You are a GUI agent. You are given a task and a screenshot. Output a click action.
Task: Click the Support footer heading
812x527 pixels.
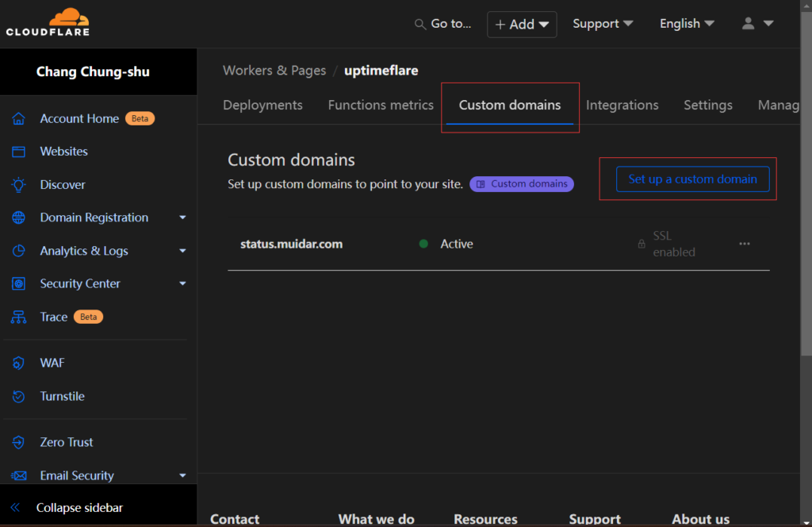(595, 519)
